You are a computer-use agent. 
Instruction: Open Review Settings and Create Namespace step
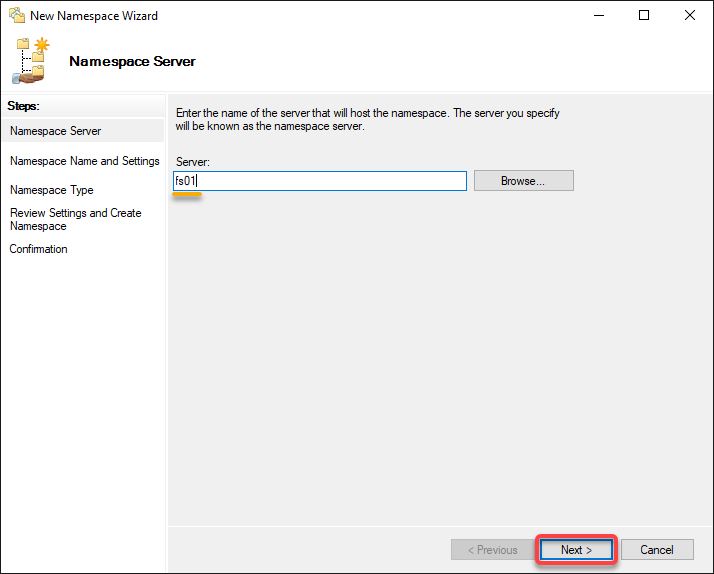click(76, 219)
